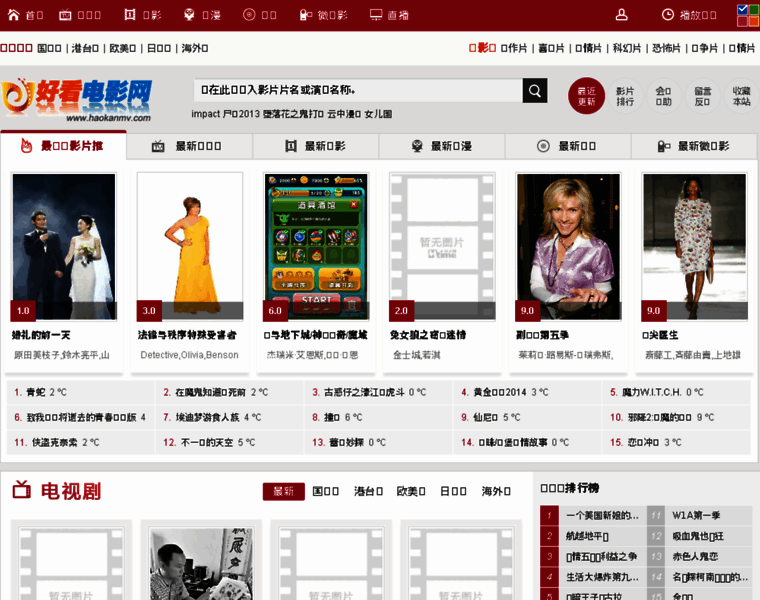Screen dimensions: 760x600
Task: Open the 影片排行 ranking circle button
Action: tap(625, 96)
